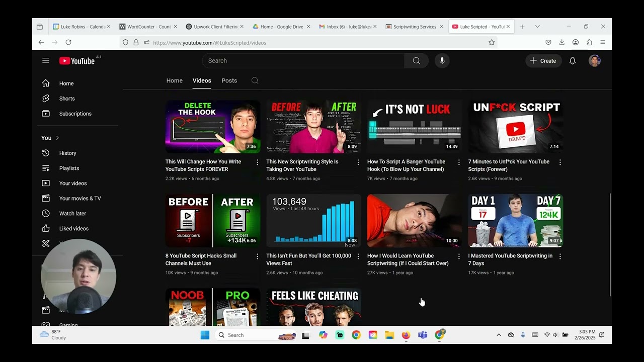Open the notifications bell
This screenshot has width=644, height=362.
coord(573,61)
